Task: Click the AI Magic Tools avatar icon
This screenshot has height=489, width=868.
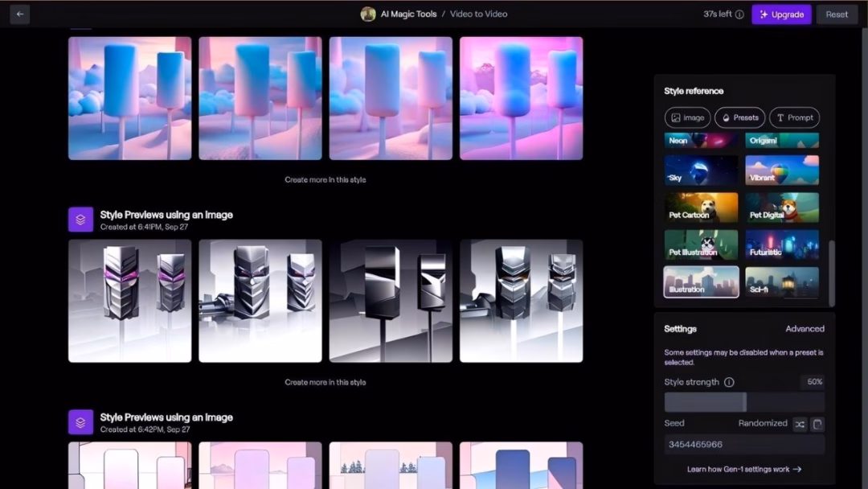Action: [368, 14]
